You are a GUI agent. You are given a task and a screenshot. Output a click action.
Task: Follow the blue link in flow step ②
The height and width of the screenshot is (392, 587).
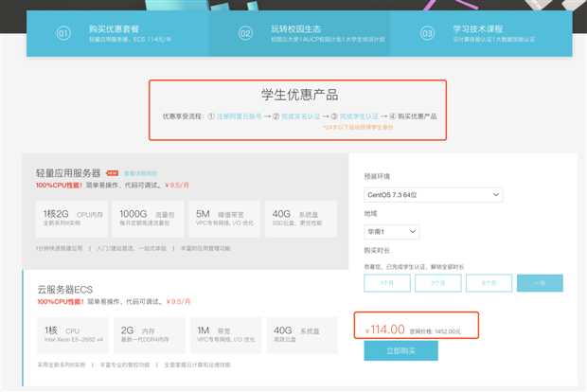click(x=301, y=116)
